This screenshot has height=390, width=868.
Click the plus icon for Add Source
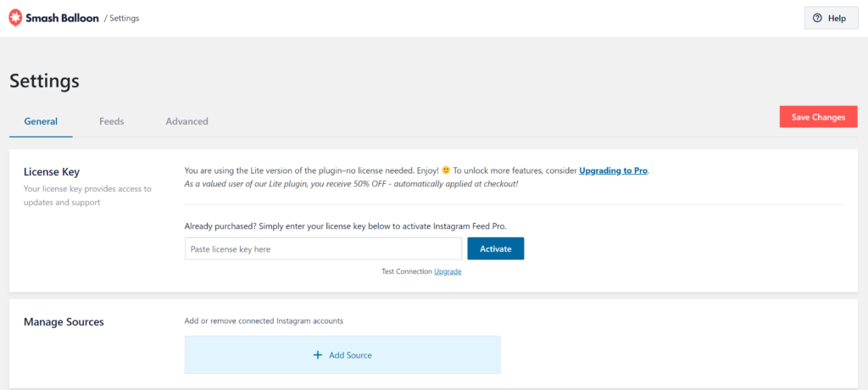318,355
